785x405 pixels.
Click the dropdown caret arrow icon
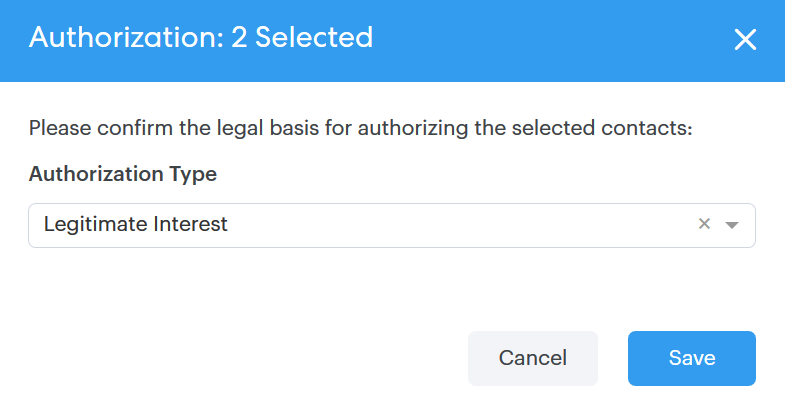(732, 226)
